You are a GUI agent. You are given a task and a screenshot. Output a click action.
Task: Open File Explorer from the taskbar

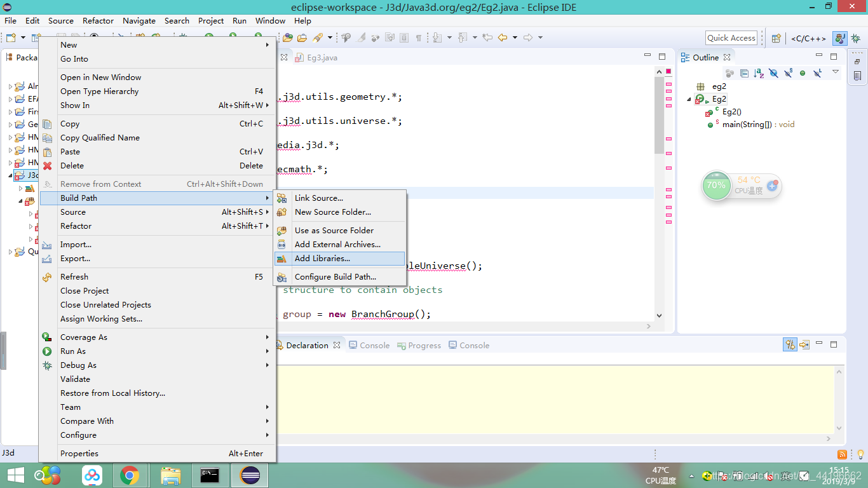pos(170,475)
